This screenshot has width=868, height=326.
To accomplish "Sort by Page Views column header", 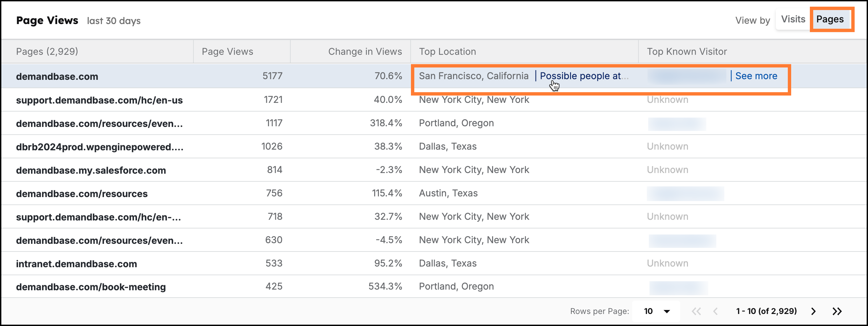I will 227,51.
